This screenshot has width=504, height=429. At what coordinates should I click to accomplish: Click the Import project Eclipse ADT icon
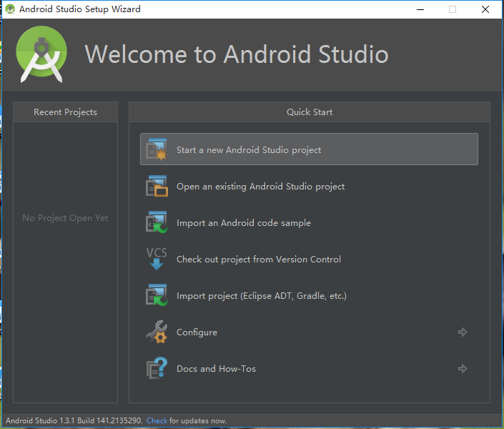click(157, 295)
